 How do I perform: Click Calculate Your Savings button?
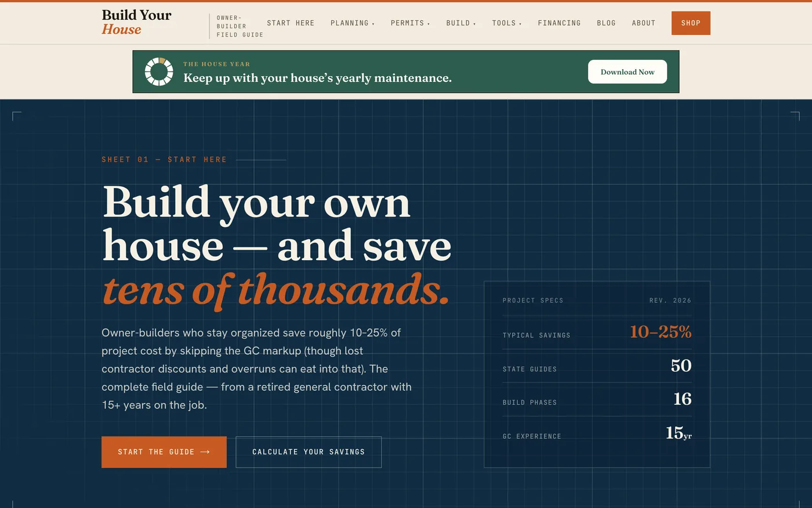click(x=309, y=452)
